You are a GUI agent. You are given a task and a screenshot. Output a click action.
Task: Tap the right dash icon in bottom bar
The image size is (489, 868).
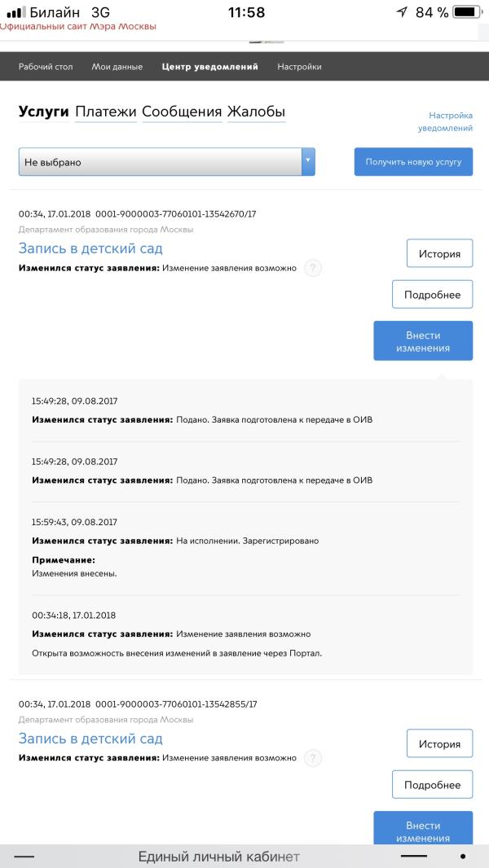414,857
